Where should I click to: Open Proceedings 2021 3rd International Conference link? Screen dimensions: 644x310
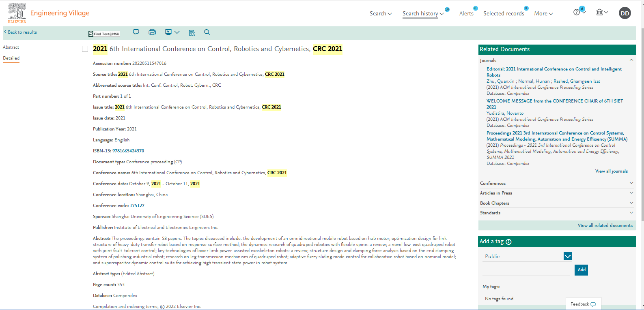coord(557,136)
